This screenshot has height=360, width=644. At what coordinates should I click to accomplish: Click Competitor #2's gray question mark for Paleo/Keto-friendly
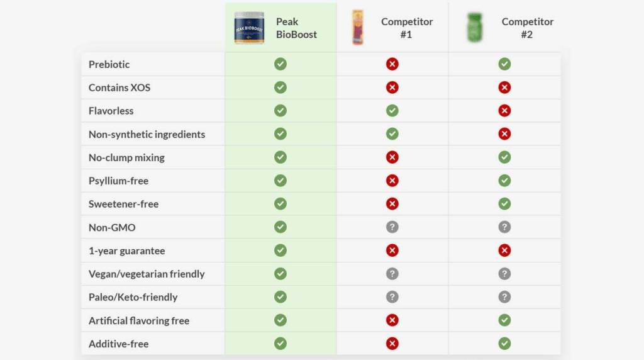click(x=504, y=297)
